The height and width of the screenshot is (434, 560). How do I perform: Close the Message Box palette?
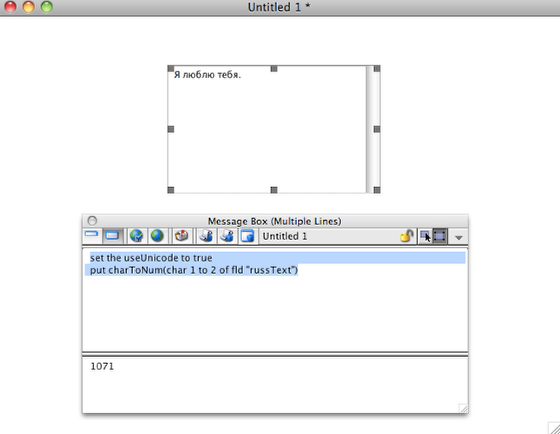[x=92, y=220]
